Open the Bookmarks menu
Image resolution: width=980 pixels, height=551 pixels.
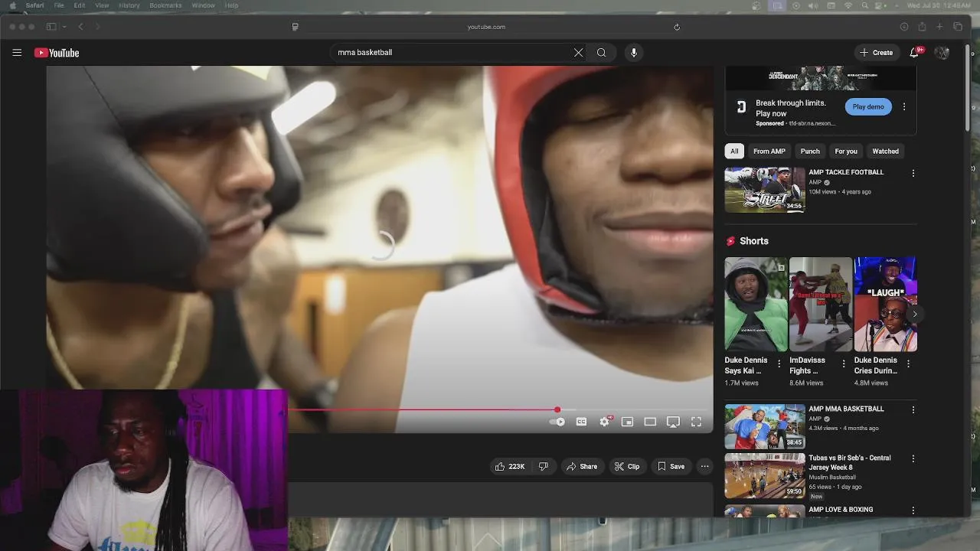(x=165, y=5)
